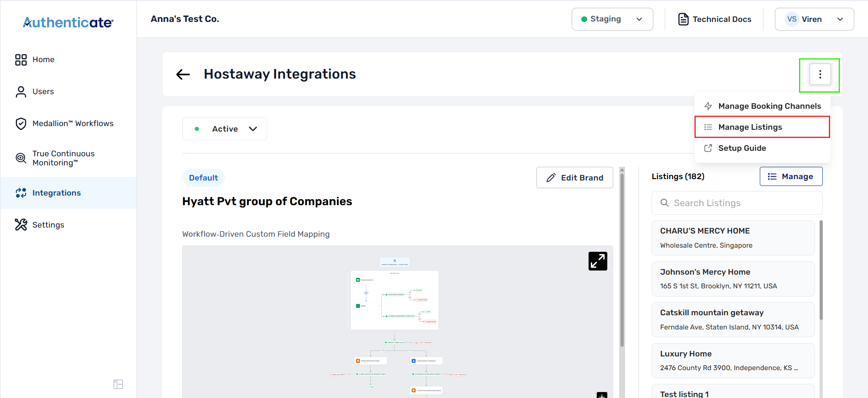Go to Medallion Workflows section
868x398 pixels.
(x=68, y=123)
